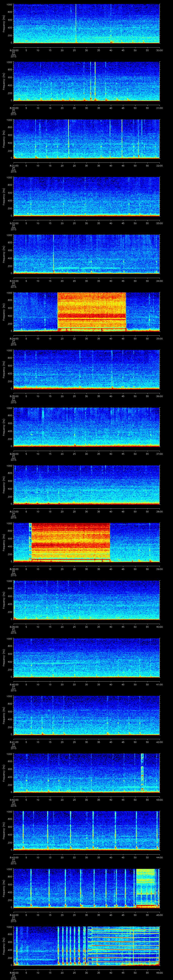The image size is (173, 980).
Task: Click the 35:00 end-time label of the 8:34:00 panel
Action: pos(159,339)
